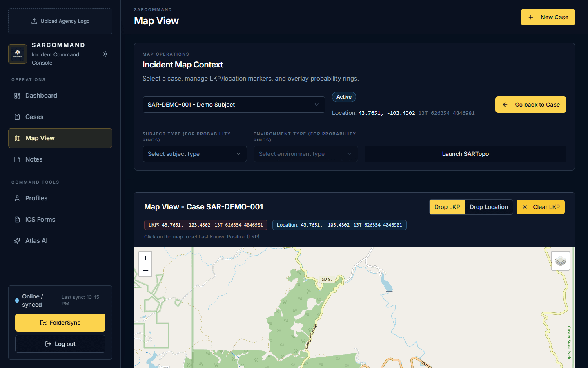Image resolution: width=588 pixels, height=368 pixels.
Task: Select Map View in the sidebar
Action: 60,138
